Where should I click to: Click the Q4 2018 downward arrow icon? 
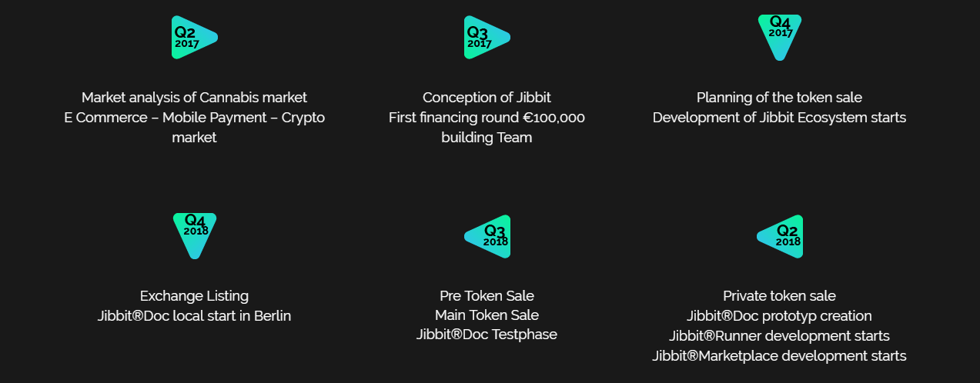click(195, 236)
